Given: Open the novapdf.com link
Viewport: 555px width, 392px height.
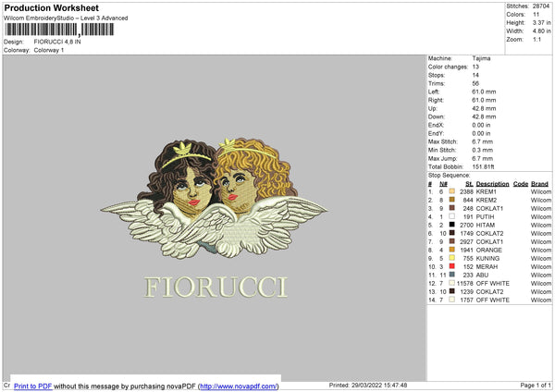Looking at the screenshot, I should pyautogui.click(x=239, y=386).
